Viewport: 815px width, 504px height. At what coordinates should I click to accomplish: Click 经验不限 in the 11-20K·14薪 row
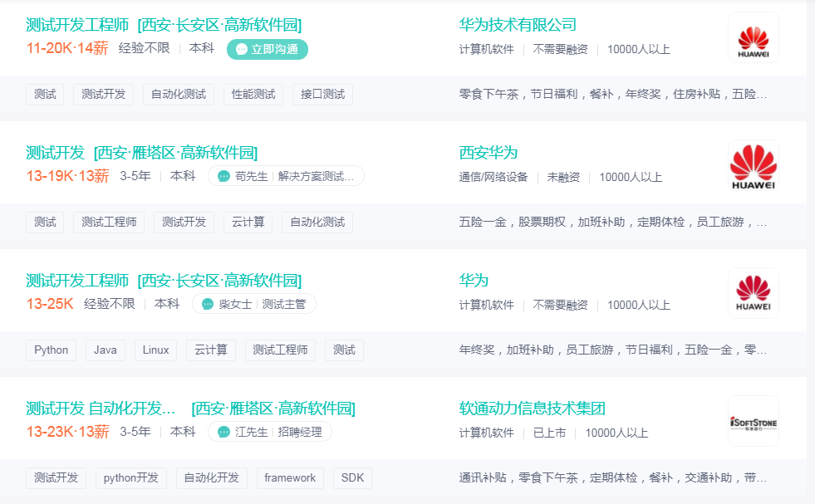click(x=144, y=48)
